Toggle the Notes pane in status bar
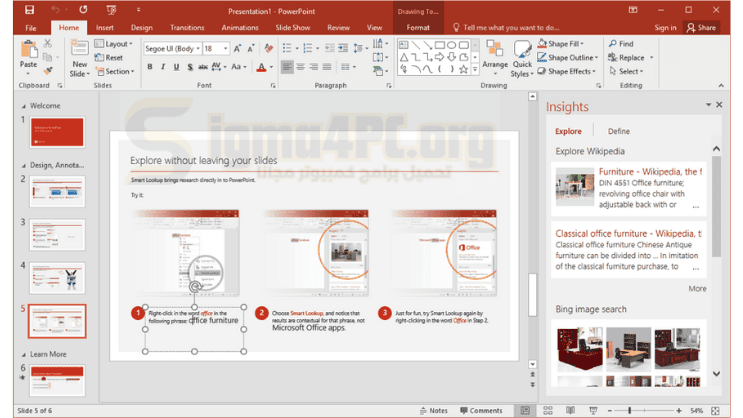743x418 pixels. click(434, 410)
